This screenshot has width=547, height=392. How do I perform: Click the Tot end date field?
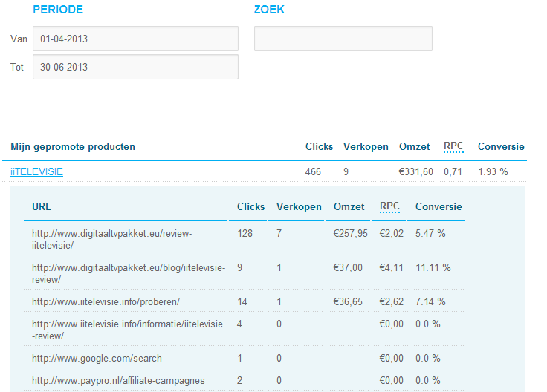pyautogui.click(x=135, y=67)
